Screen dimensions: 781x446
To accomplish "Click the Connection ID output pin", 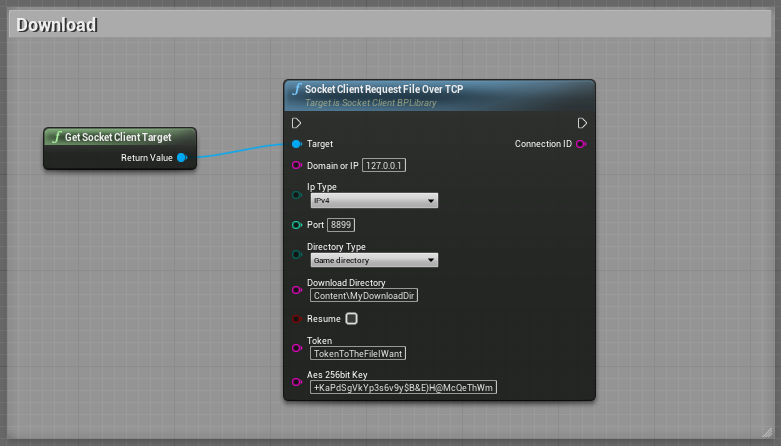I will [581, 144].
